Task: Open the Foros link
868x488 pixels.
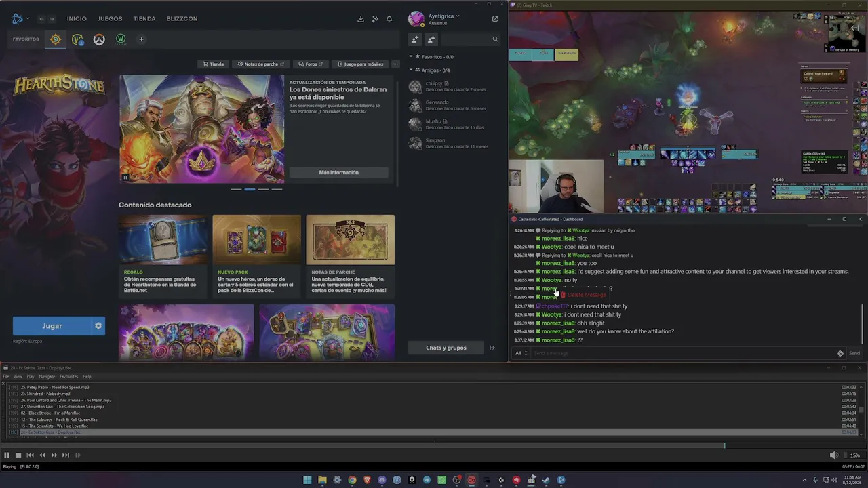Action: click(x=311, y=64)
